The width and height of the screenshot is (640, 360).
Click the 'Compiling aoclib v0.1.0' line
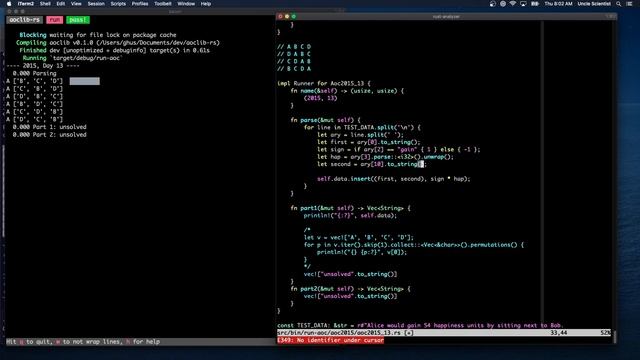pyautogui.click(x=118, y=42)
